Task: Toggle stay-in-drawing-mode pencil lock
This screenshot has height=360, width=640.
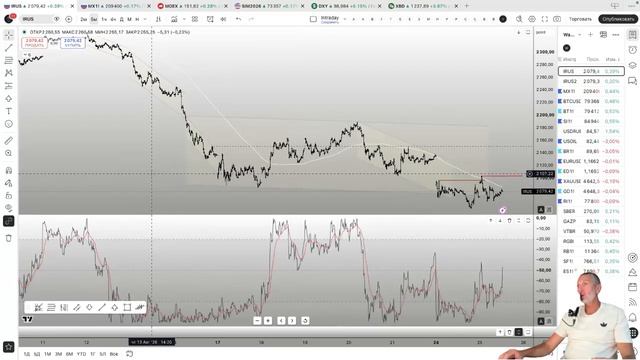Action: [9, 183]
